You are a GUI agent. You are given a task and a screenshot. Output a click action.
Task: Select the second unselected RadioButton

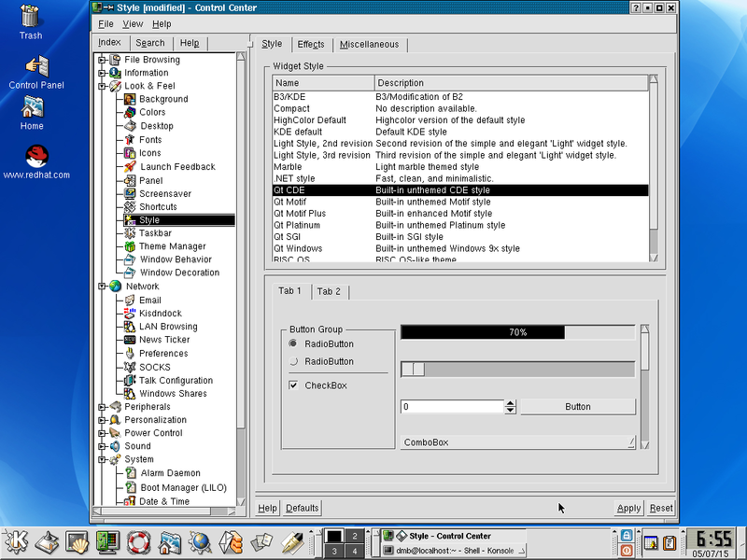point(293,361)
